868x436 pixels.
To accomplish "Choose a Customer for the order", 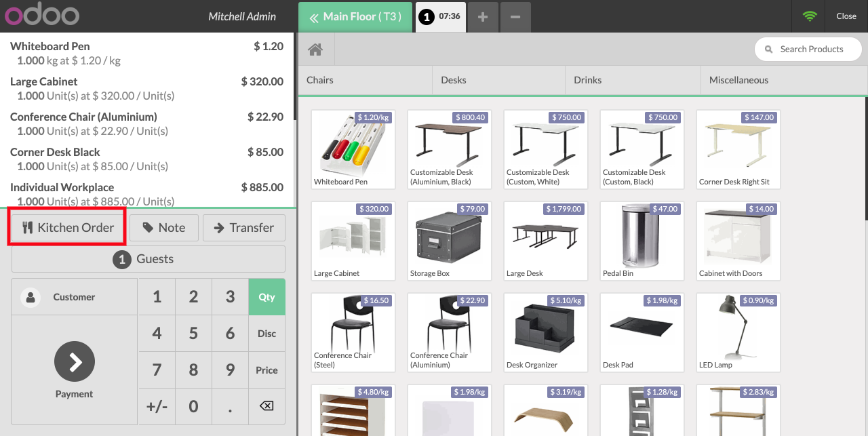I will click(x=74, y=297).
